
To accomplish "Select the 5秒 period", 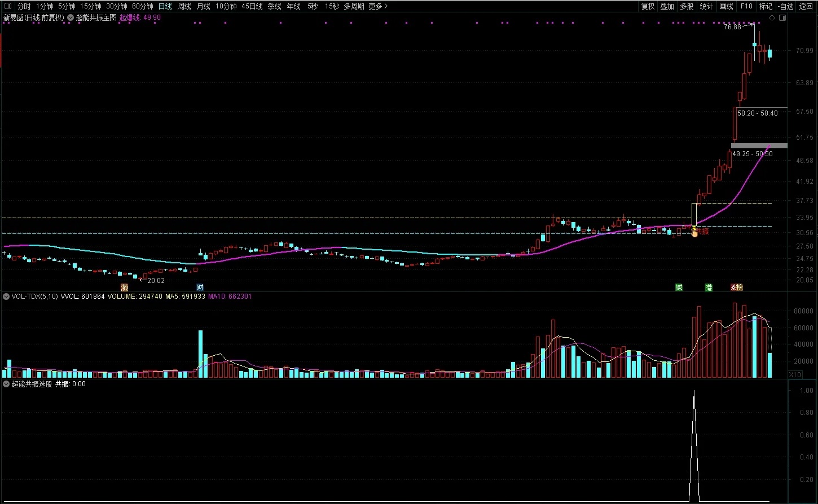I will pyautogui.click(x=313, y=6).
